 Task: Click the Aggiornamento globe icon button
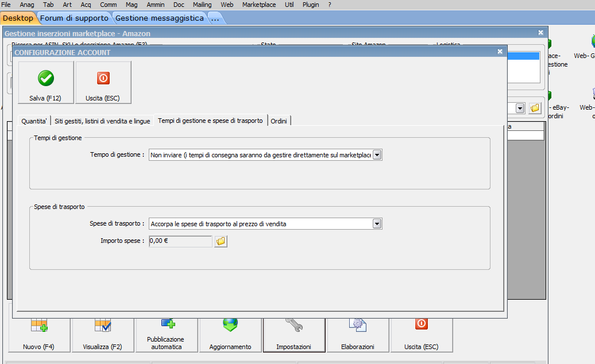tap(230, 335)
